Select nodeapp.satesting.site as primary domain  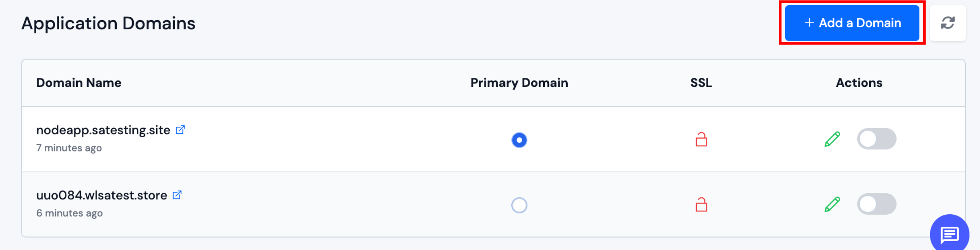pyautogui.click(x=519, y=140)
